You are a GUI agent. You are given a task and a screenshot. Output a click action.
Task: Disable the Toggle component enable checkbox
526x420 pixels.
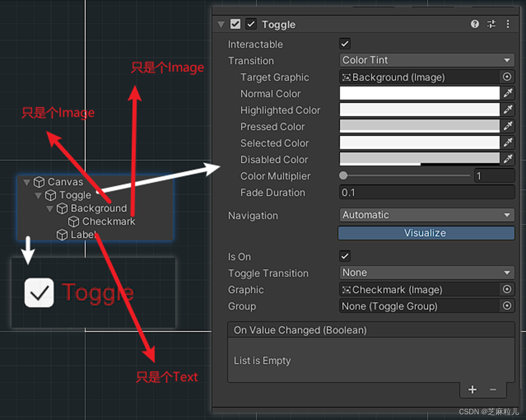point(251,24)
